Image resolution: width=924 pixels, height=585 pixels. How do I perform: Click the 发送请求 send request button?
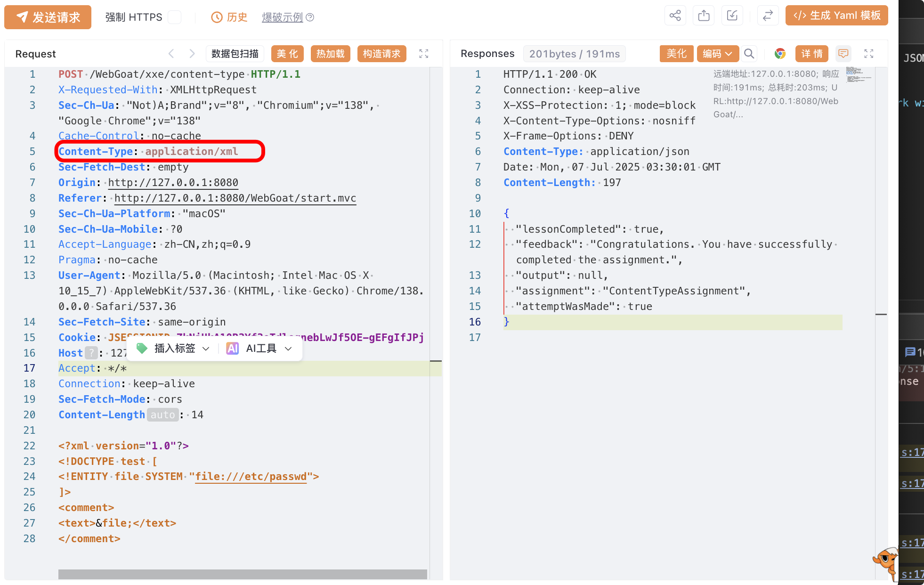[48, 17]
